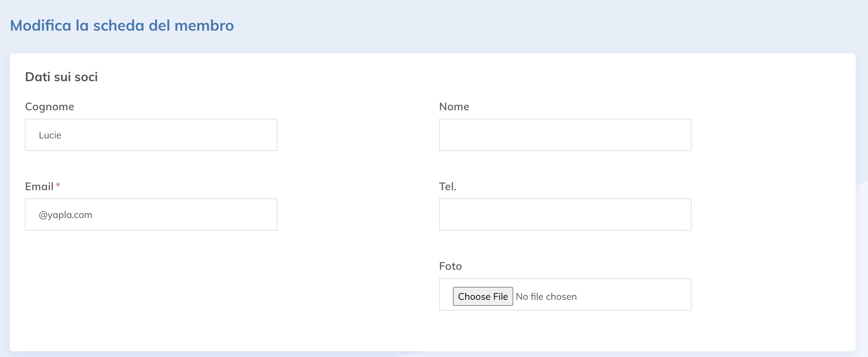Click the red required asterisk beside Email

pos(58,185)
